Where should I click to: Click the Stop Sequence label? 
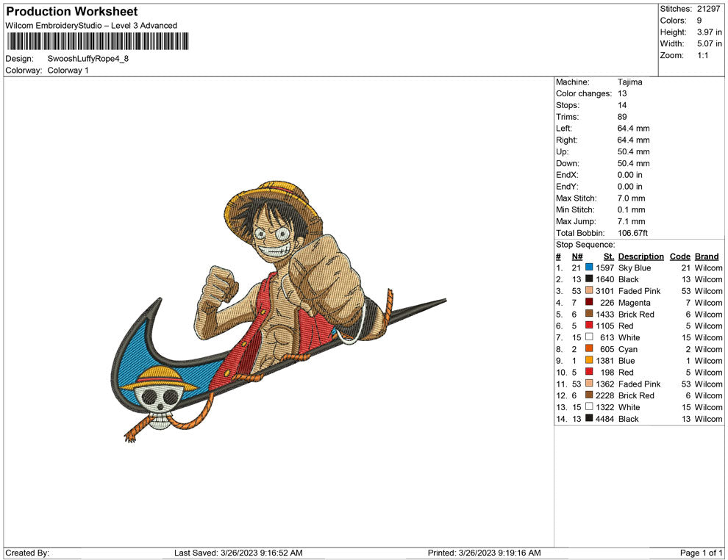585,245
